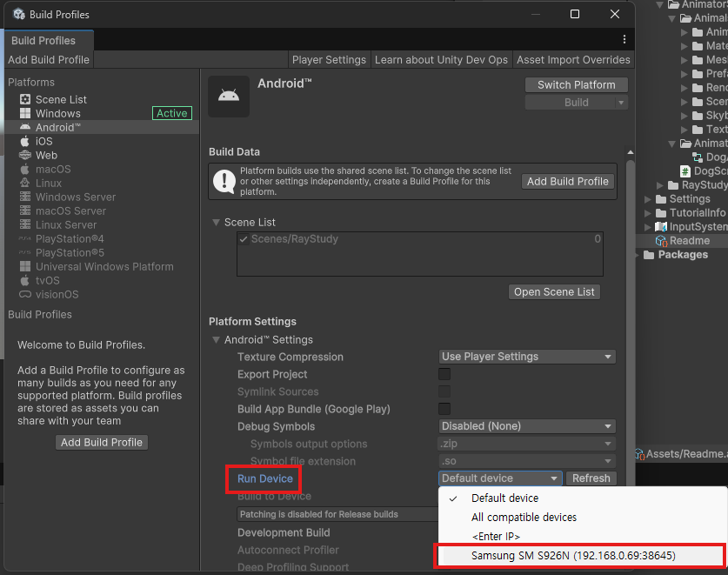Viewport: 728px width, 575px height.
Task: Click the Unity icon in title bar
Action: tap(19, 15)
